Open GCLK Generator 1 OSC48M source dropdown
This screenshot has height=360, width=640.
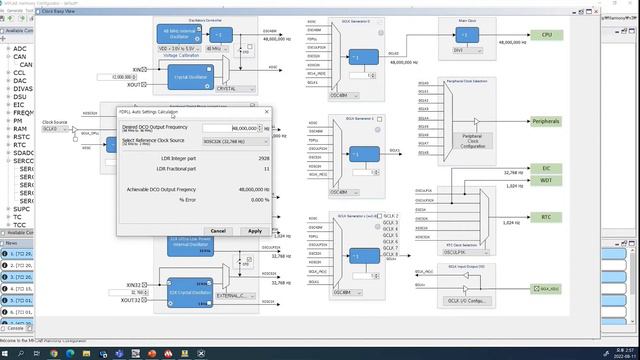(344, 192)
